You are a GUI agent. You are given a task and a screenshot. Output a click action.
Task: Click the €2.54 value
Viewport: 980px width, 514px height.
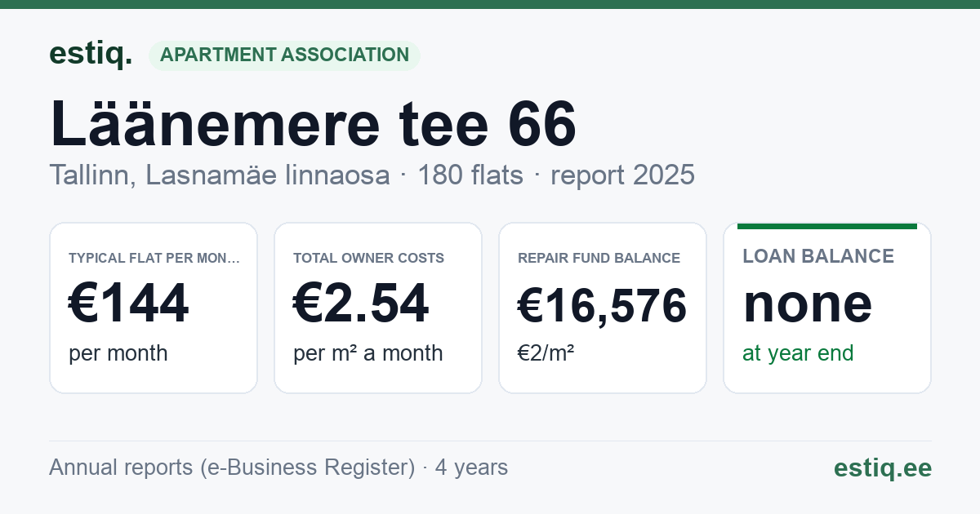361,303
